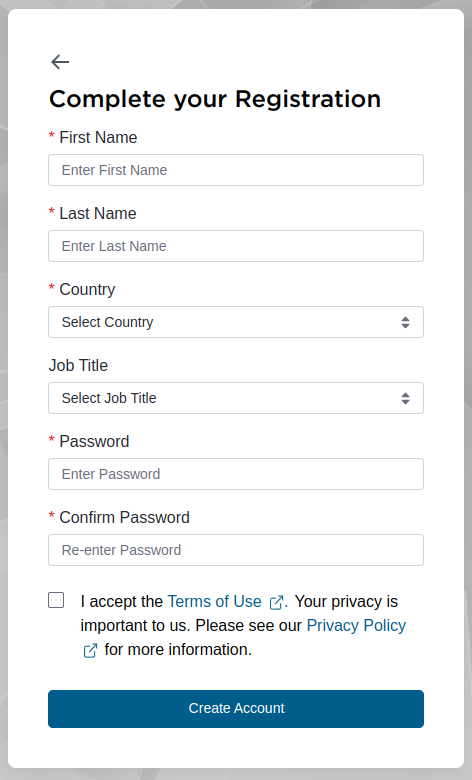Click the external link icon before 'for more information'

pyautogui.click(x=90, y=650)
